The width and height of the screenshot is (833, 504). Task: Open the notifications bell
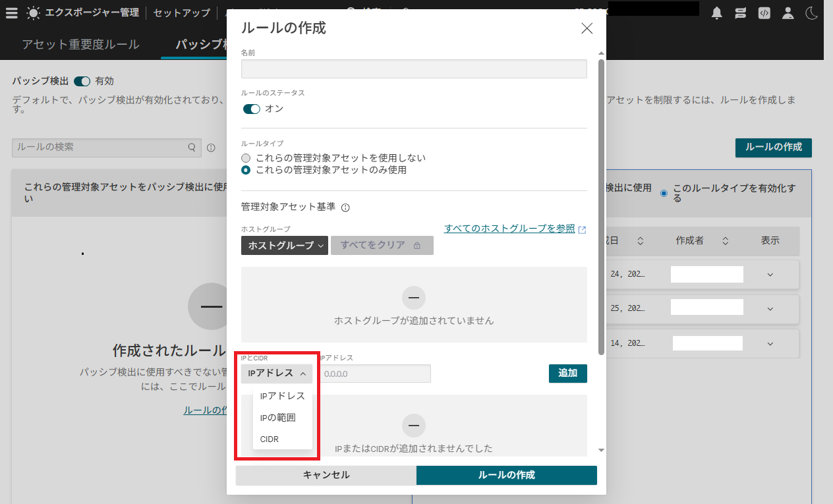point(716,12)
